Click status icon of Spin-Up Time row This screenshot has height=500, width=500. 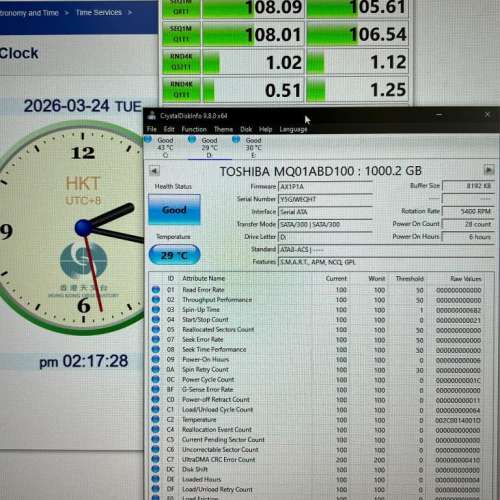[x=156, y=309]
